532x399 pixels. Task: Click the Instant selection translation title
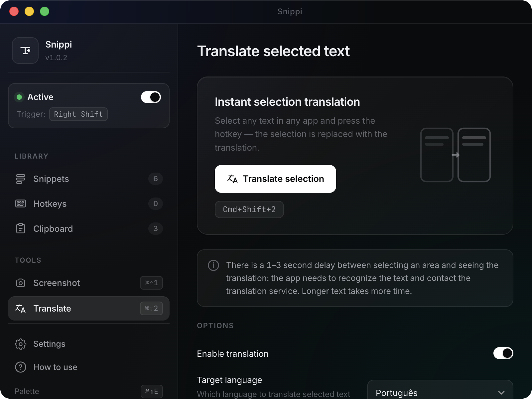click(287, 102)
